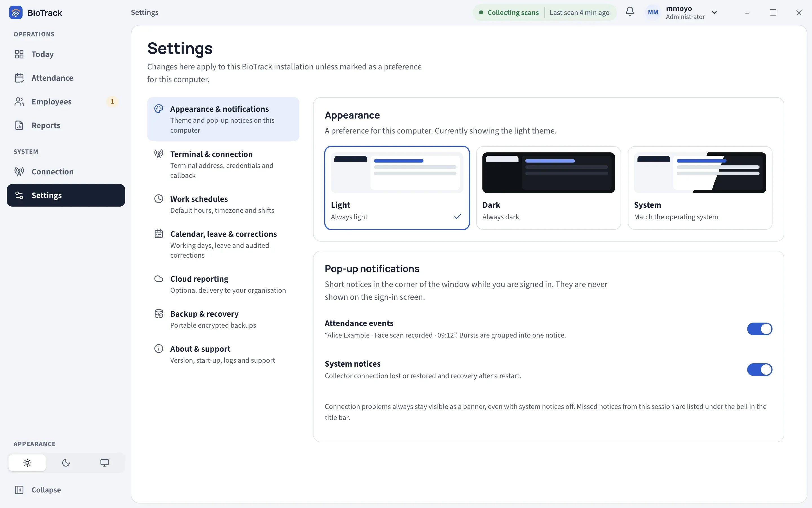Choose the Dark theme card
812x508 pixels.
tap(549, 188)
